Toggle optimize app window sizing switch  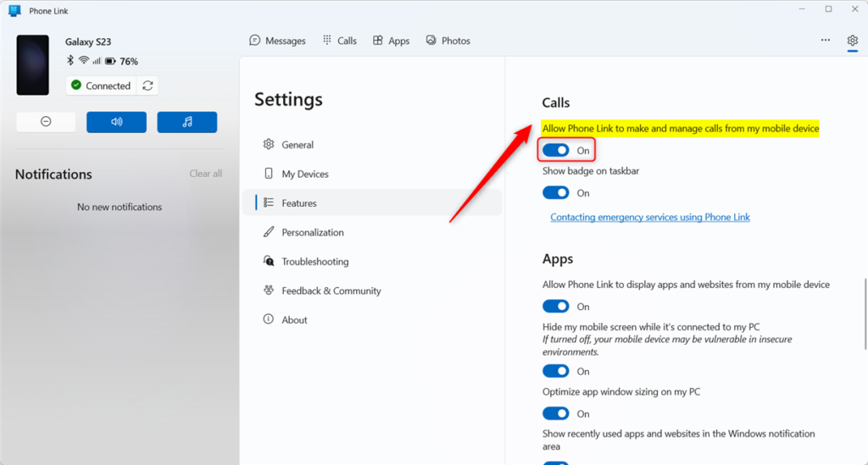tap(556, 413)
